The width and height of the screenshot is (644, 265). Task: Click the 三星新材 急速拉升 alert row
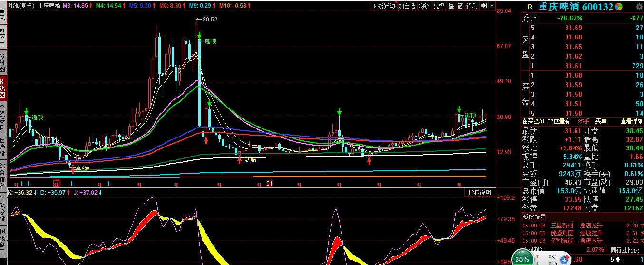[x=583, y=226]
